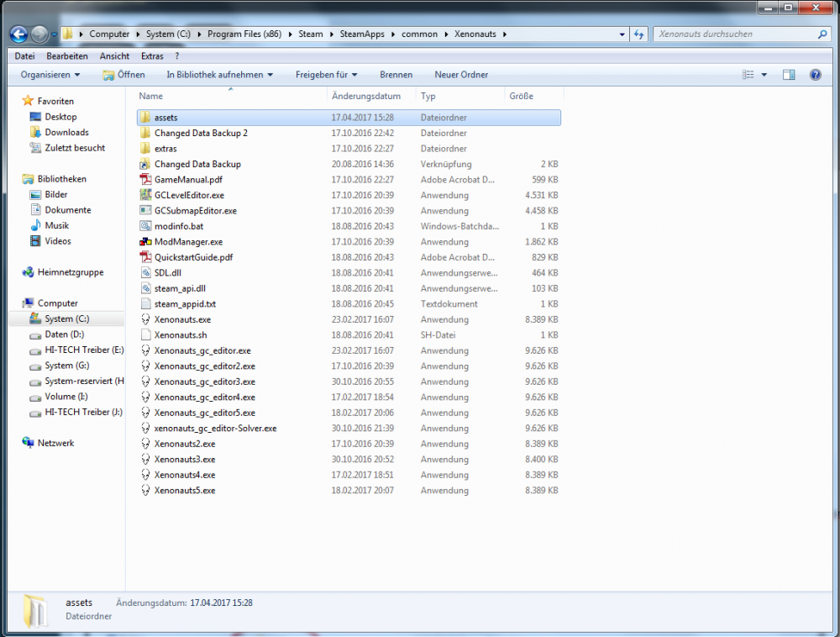Viewport: 840px width, 637px height.
Task: Open In Bibliothek aufnehmen dropdown
Action: coord(219,75)
